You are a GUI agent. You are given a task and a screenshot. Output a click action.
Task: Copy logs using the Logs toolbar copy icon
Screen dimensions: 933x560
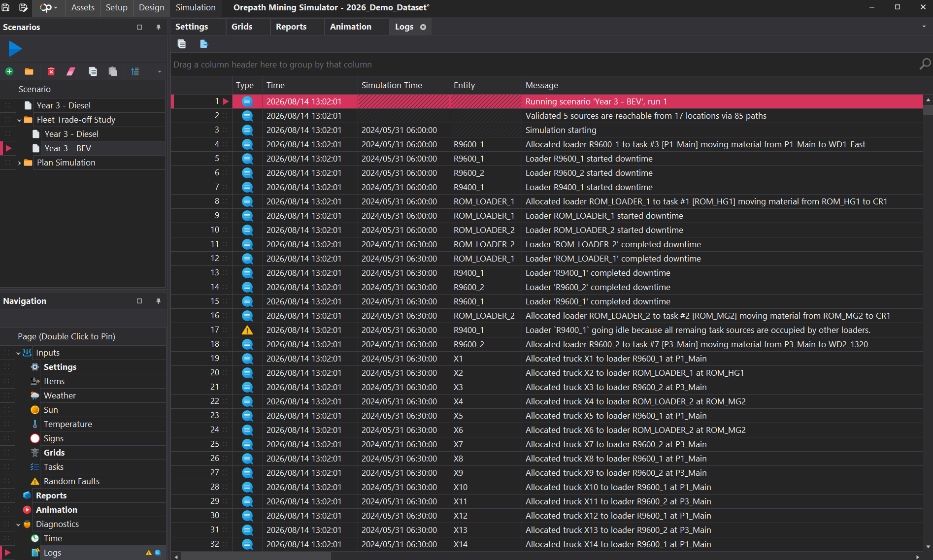[182, 44]
